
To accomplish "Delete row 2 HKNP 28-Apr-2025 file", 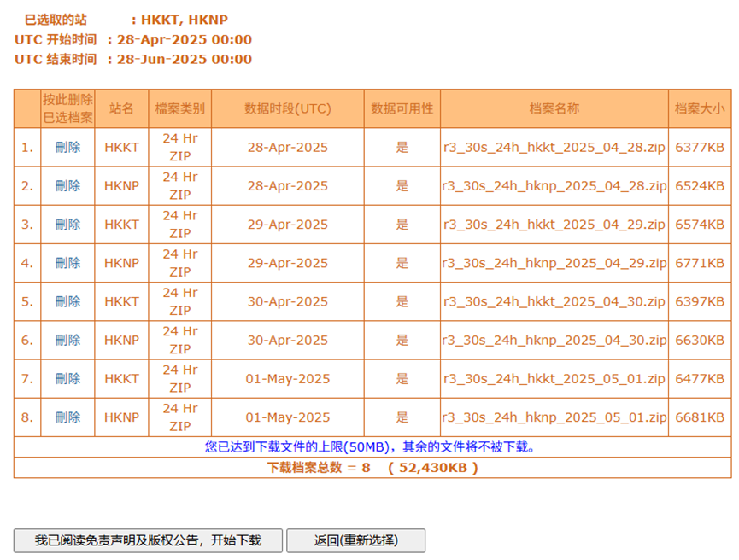I will (x=68, y=185).
